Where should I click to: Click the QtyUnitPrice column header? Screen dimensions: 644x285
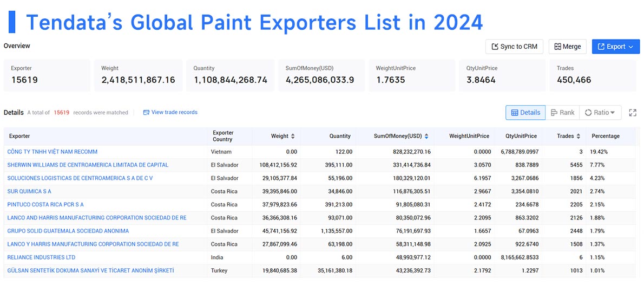click(521, 136)
